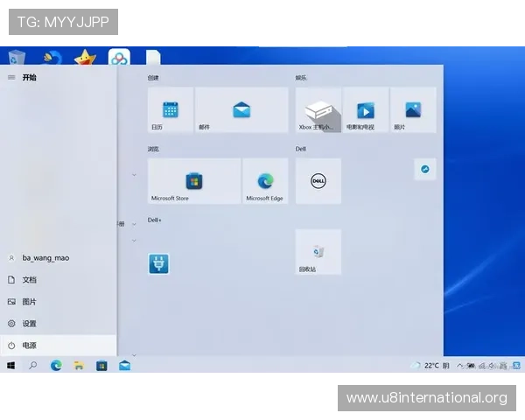Select the Baidu Netdisk desktop icon
Viewport: 525px width, 420px height.
click(120, 57)
